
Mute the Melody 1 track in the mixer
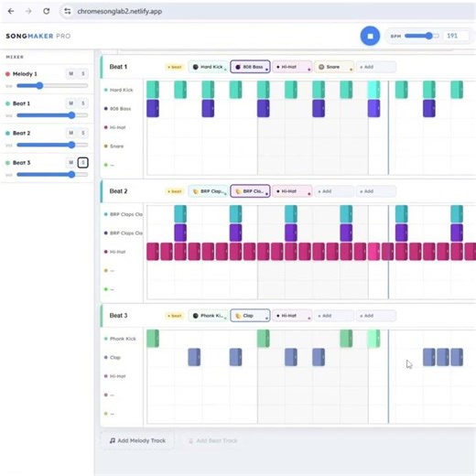tap(70, 74)
